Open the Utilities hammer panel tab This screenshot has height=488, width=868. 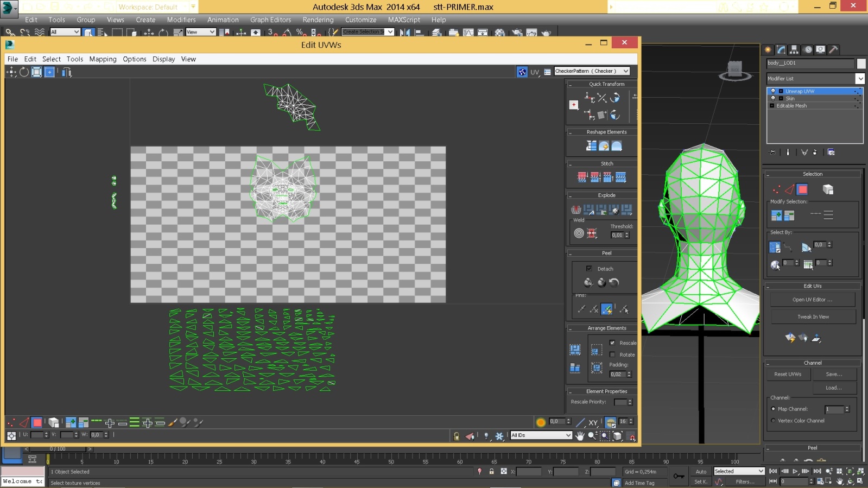(x=834, y=49)
